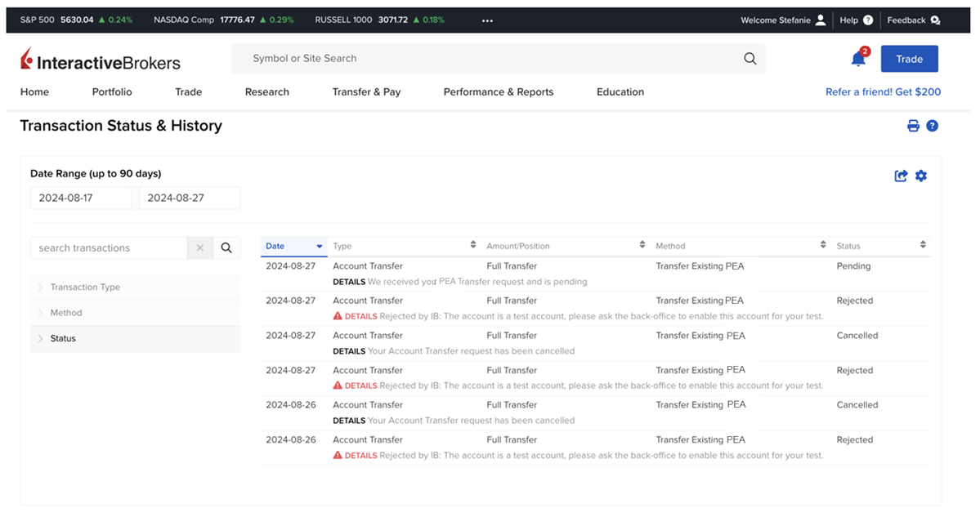Select the Pending status cell
980x517 pixels.
[x=853, y=266]
